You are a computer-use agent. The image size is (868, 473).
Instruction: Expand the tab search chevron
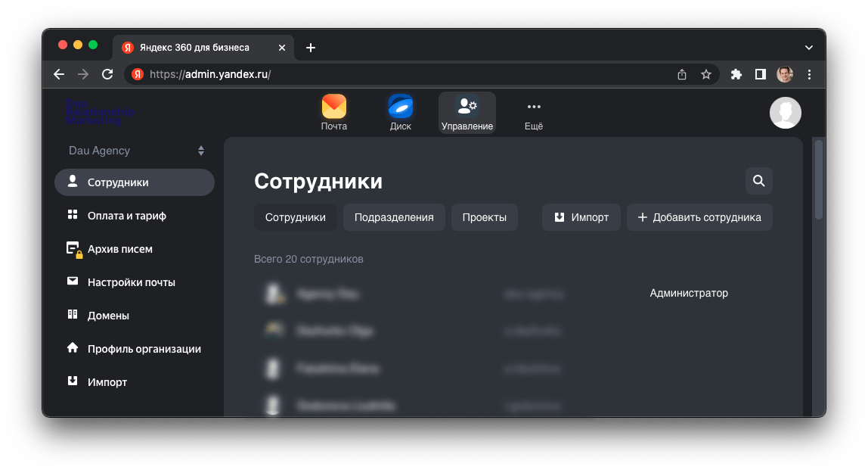[809, 48]
